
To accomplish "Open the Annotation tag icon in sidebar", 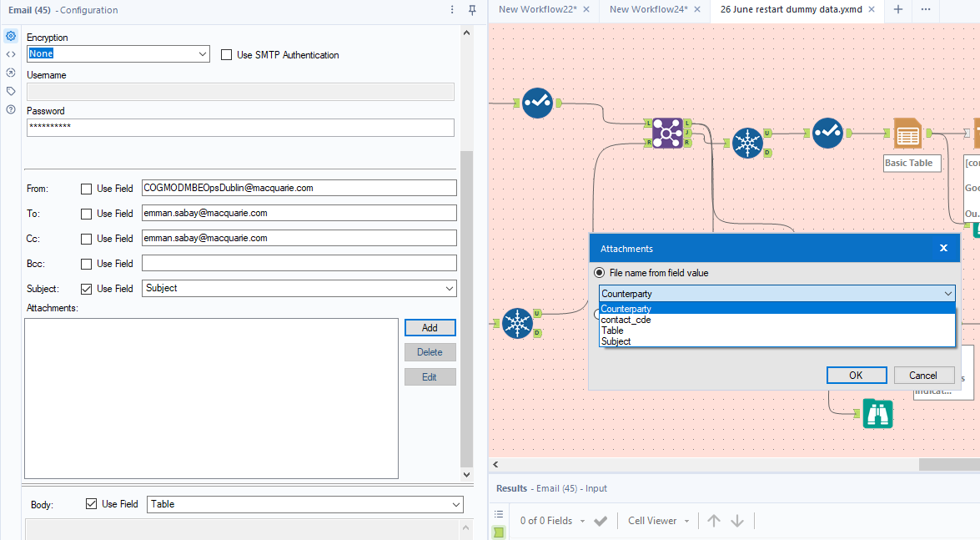I will click(11, 91).
